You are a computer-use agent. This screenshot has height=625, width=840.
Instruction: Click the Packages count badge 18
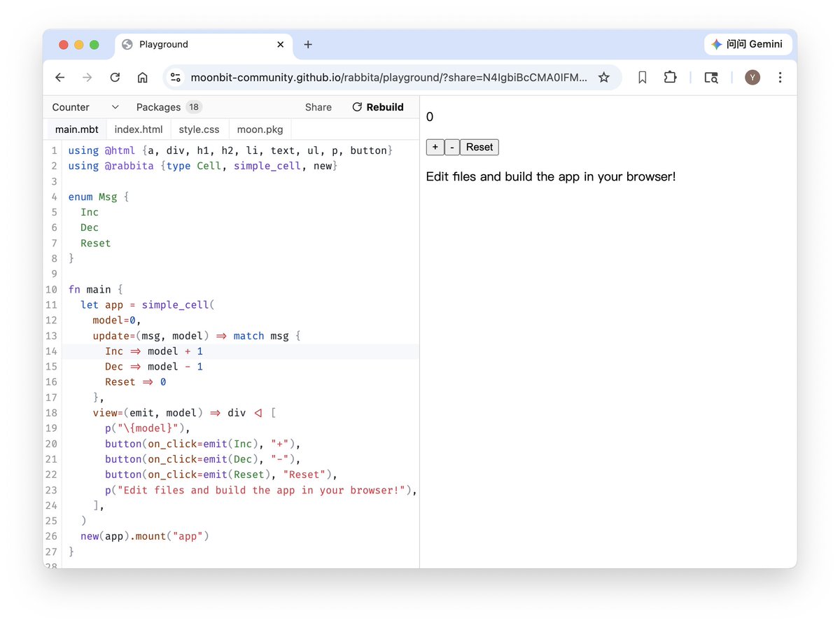click(x=194, y=107)
